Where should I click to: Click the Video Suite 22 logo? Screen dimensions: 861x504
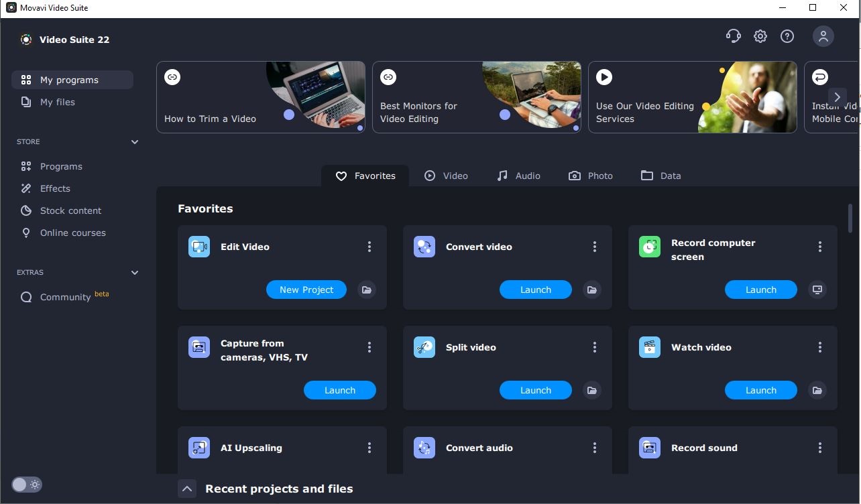point(26,40)
